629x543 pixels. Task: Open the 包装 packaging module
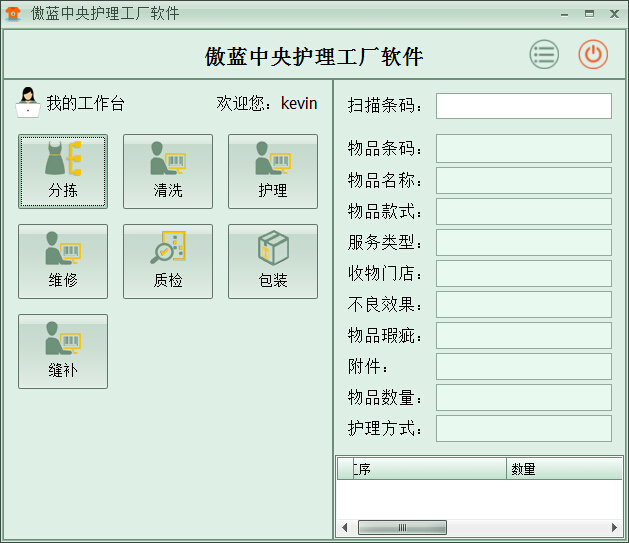point(273,261)
